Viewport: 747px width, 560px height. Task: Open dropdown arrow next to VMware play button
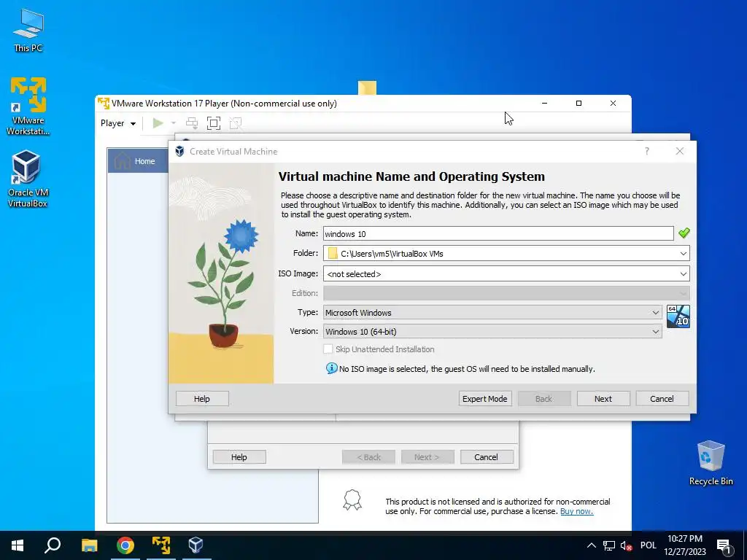pos(174,123)
